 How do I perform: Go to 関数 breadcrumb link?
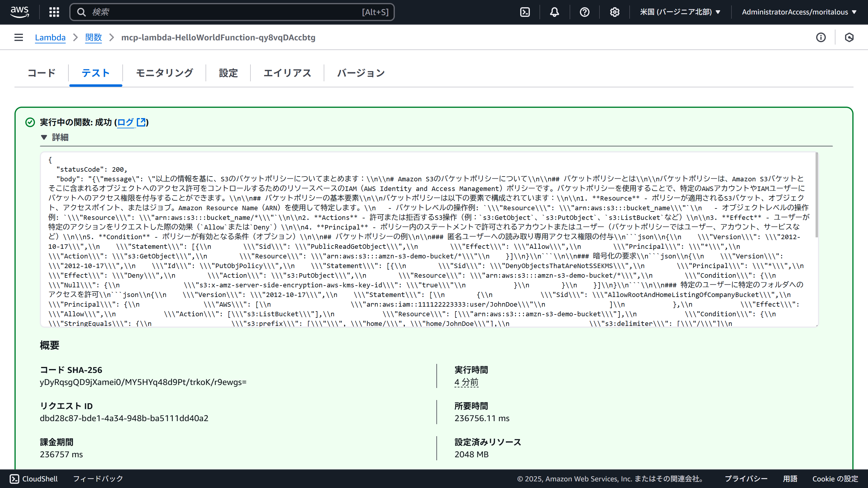93,37
